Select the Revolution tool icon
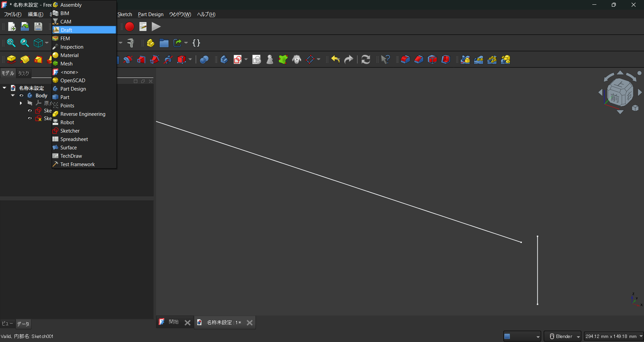Viewport: 644px width, 342px height. [25, 60]
